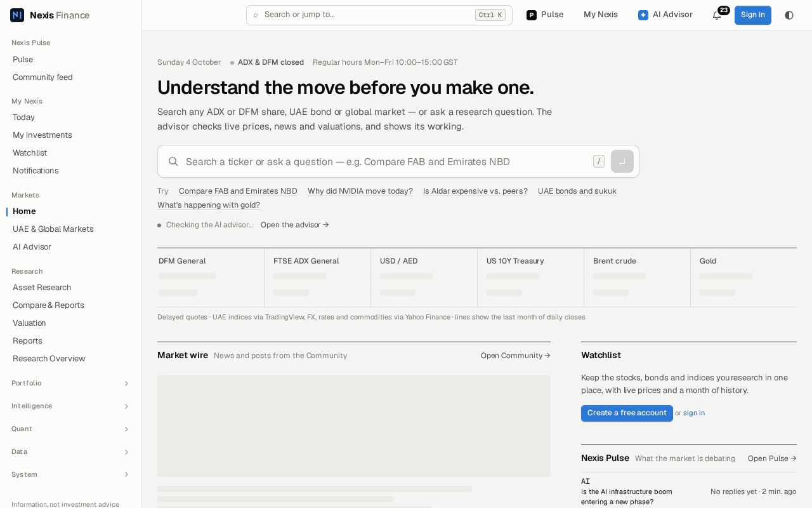Click Create a free account button

(x=627, y=413)
